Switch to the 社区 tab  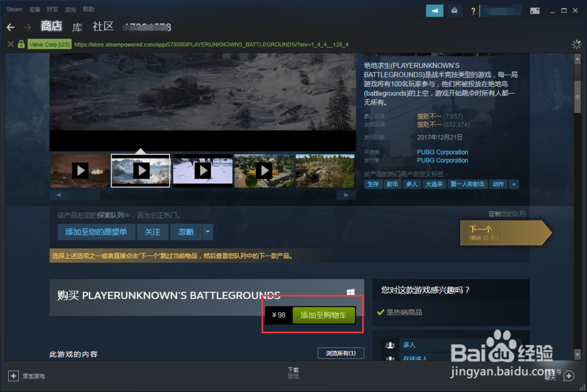(x=103, y=26)
